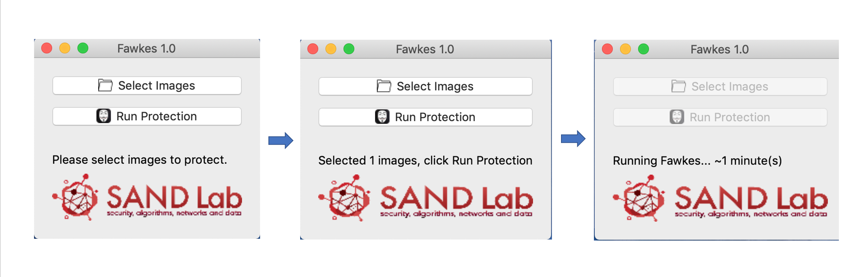Close the window showing "Please select images"

(x=47, y=48)
